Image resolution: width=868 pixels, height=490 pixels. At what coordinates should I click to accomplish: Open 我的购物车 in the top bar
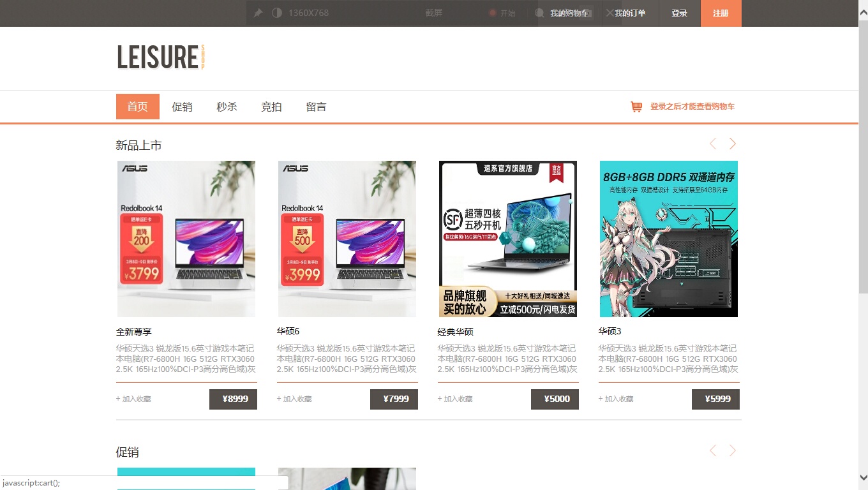pyautogui.click(x=569, y=13)
